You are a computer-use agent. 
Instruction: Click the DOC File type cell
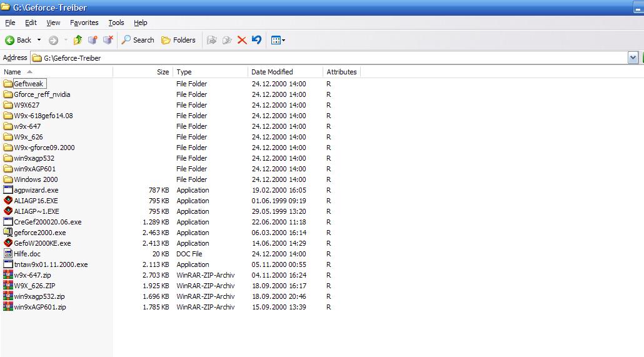coord(189,254)
